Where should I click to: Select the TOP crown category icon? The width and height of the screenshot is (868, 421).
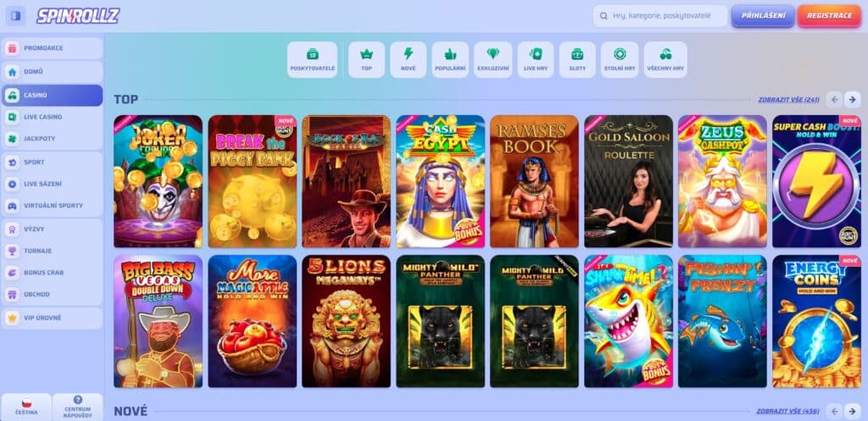click(x=366, y=60)
